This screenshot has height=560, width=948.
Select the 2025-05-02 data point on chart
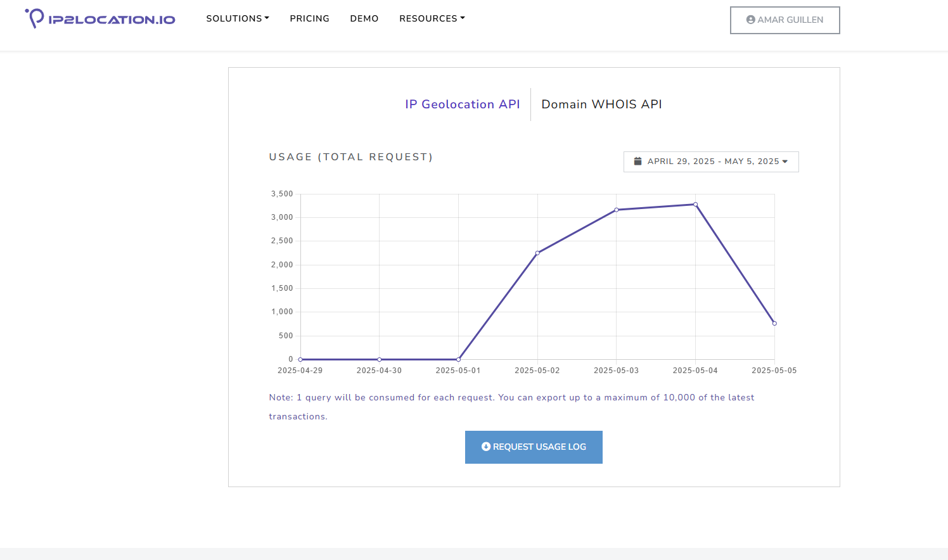pyautogui.click(x=537, y=253)
